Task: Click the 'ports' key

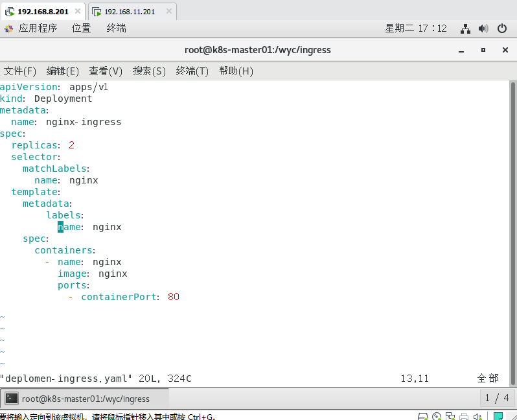Action: click(x=72, y=285)
